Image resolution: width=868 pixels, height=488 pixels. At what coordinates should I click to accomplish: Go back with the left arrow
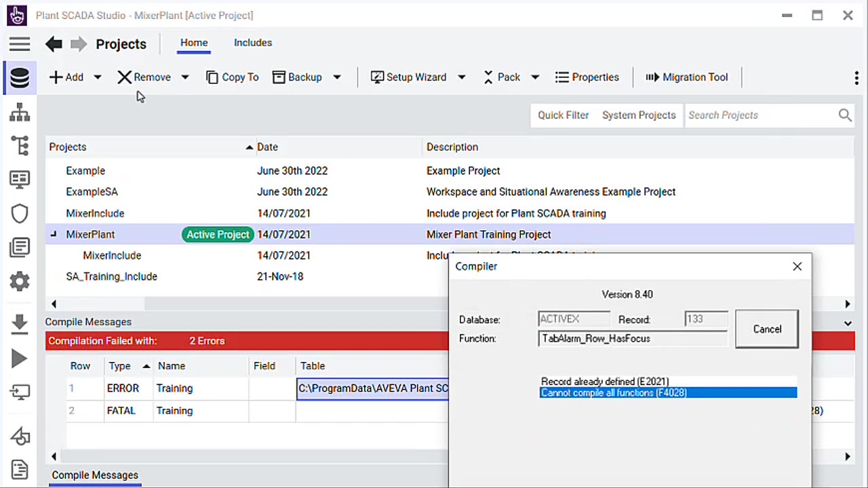tap(54, 44)
